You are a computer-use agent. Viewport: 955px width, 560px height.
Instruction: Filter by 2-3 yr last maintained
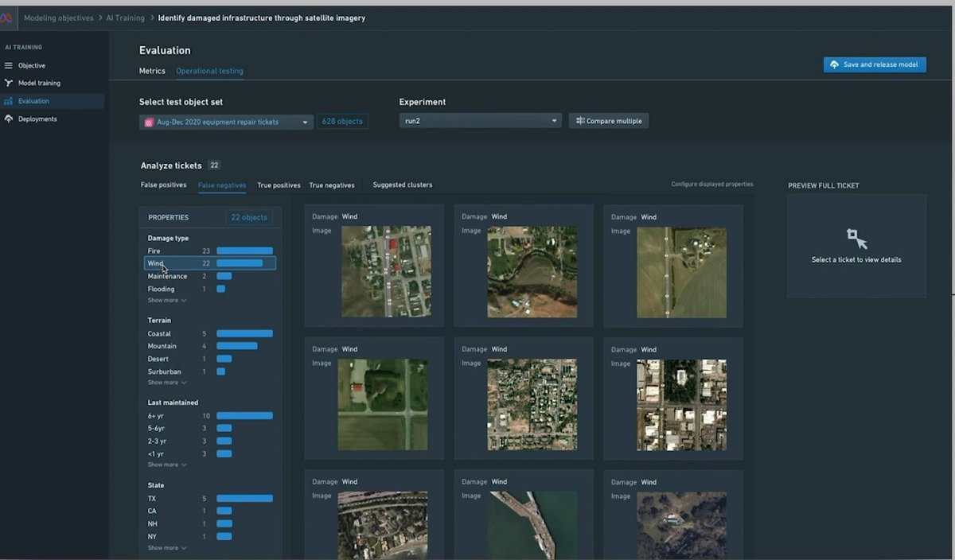tap(210, 441)
